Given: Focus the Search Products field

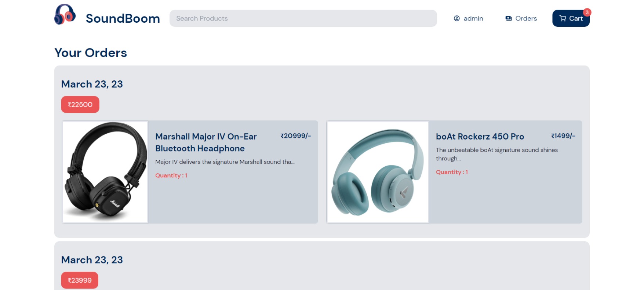Looking at the screenshot, I should tap(303, 18).
